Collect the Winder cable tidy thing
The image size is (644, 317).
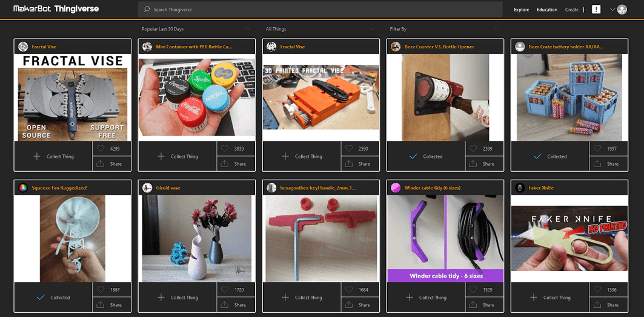(x=425, y=297)
